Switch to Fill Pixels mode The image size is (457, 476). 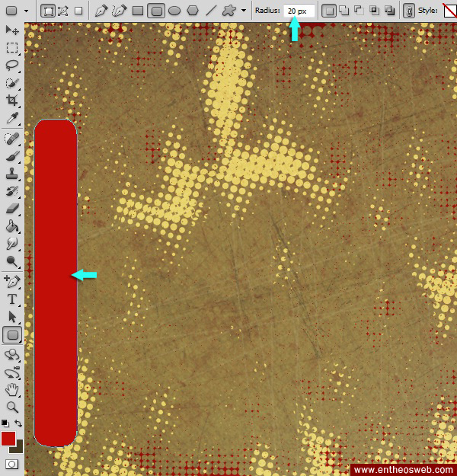78,11
